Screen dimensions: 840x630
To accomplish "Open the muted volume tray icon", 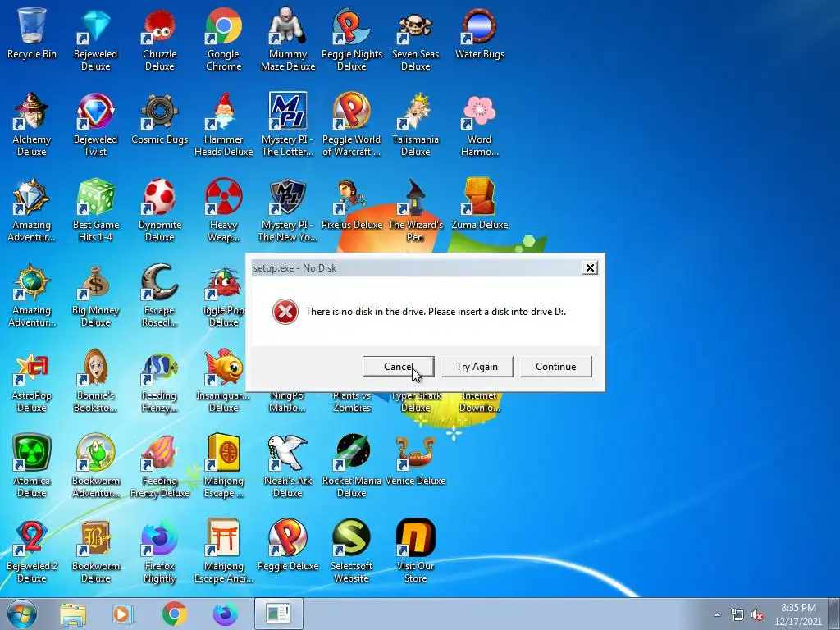I will (x=757, y=614).
